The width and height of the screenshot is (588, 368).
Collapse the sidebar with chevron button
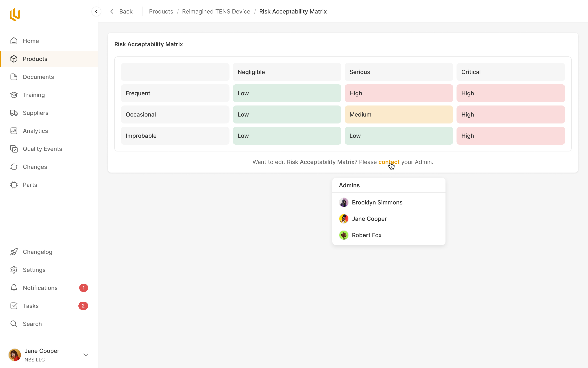96,11
